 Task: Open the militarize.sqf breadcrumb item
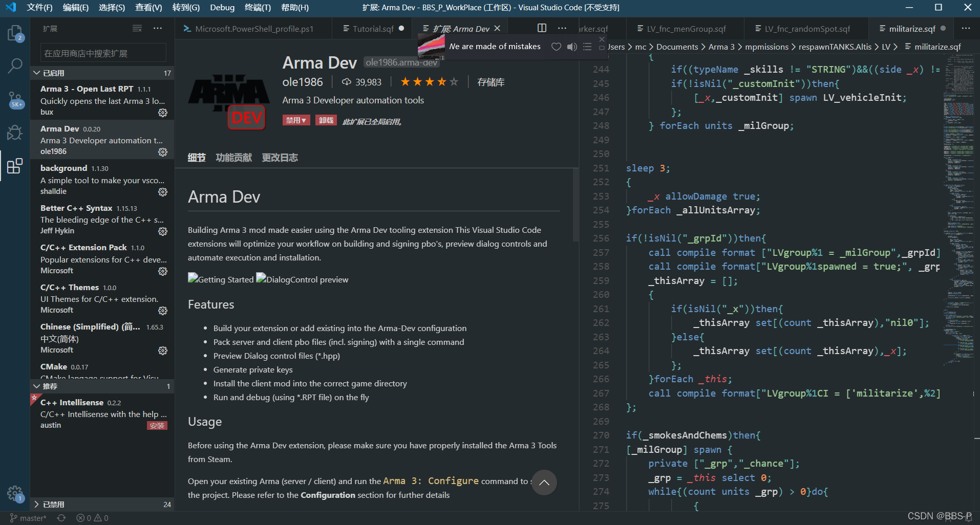click(932, 47)
